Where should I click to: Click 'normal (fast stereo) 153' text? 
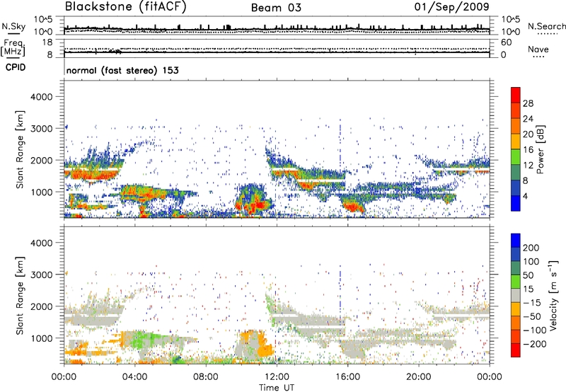(122, 70)
